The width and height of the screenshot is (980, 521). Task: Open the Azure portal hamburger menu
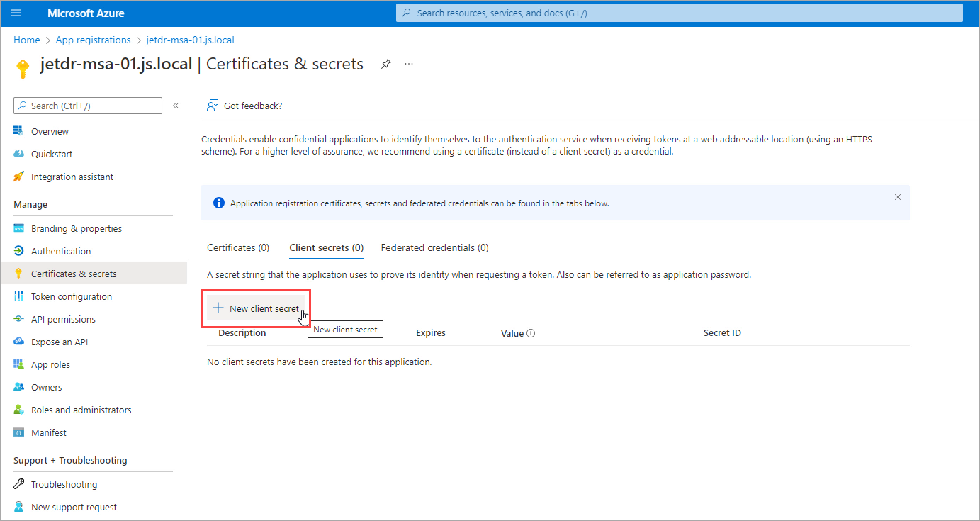coord(17,13)
